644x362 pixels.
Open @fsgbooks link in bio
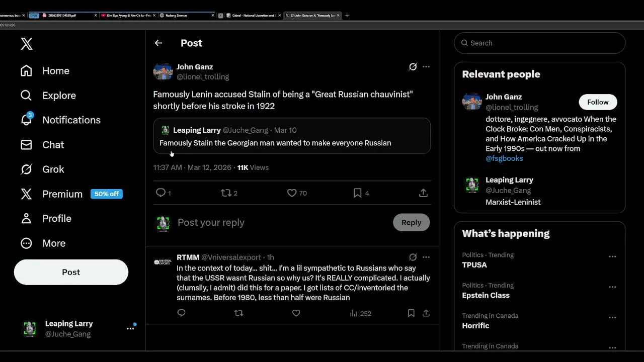pos(504,158)
